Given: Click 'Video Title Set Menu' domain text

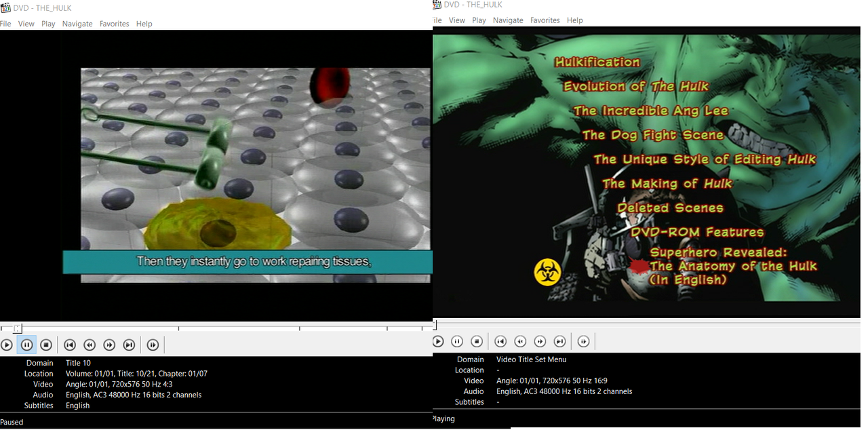Looking at the screenshot, I should pyautogui.click(x=531, y=359).
